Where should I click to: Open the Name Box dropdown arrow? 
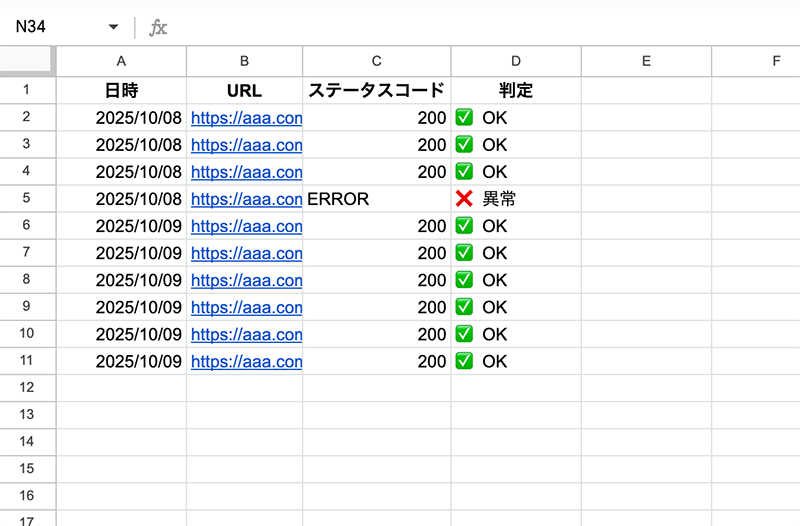tap(113, 27)
